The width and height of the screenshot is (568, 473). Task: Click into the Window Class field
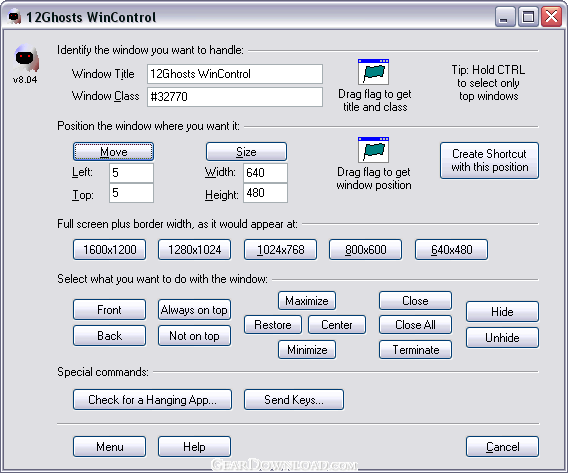(x=235, y=97)
